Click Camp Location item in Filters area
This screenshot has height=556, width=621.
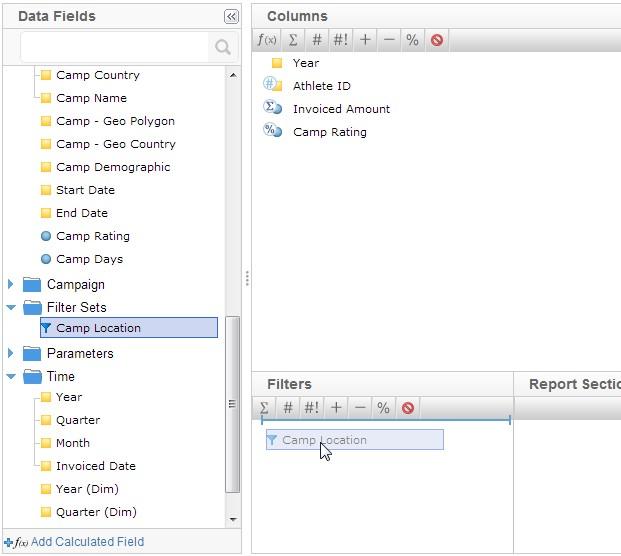point(355,440)
